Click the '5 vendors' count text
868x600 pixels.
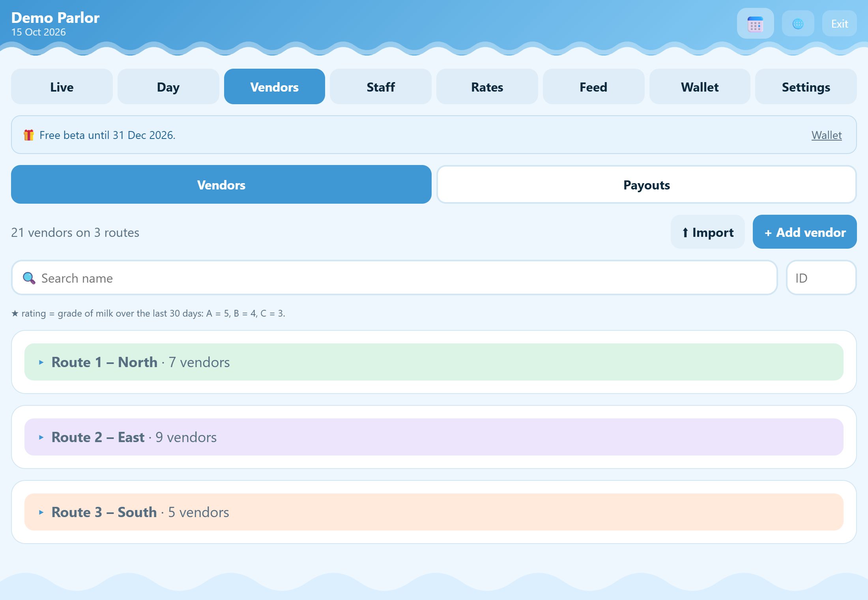pos(198,512)
